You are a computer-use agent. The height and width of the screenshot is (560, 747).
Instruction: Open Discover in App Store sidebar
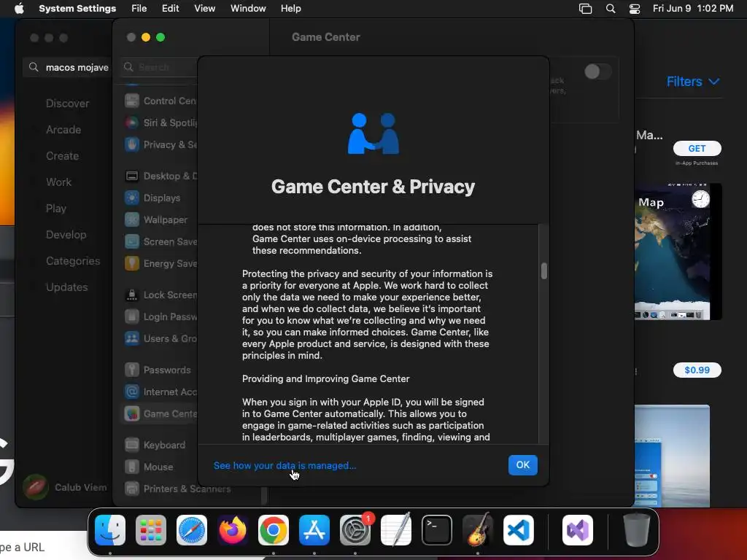(x=67, y=104)
